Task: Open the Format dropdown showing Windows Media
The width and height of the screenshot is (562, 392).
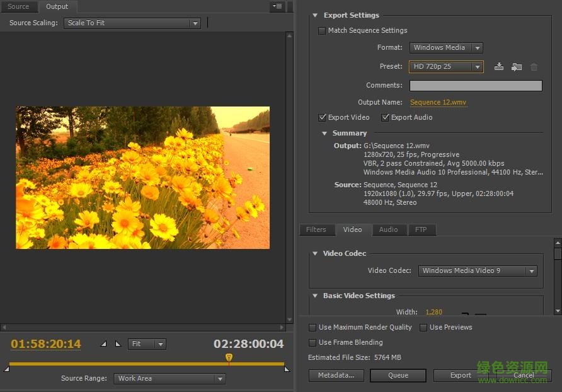Action: [446, 48]
